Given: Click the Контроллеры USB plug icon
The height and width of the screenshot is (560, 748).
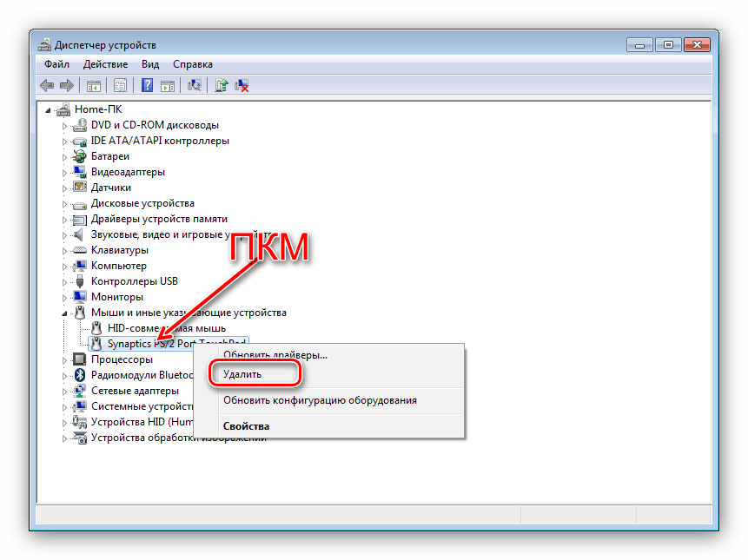Looking at the screenshot, I should (80, 281).
